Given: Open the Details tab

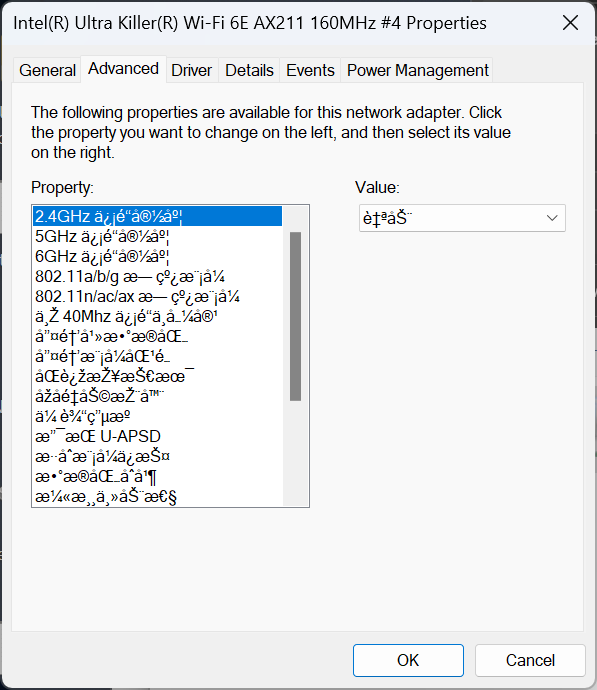Looking at the screenshot, I should [249, 70].
